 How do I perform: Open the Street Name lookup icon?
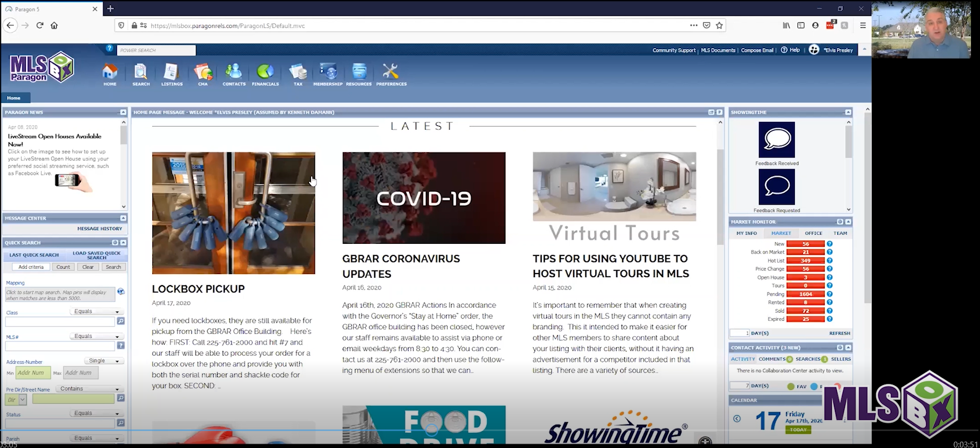point(121,398)
